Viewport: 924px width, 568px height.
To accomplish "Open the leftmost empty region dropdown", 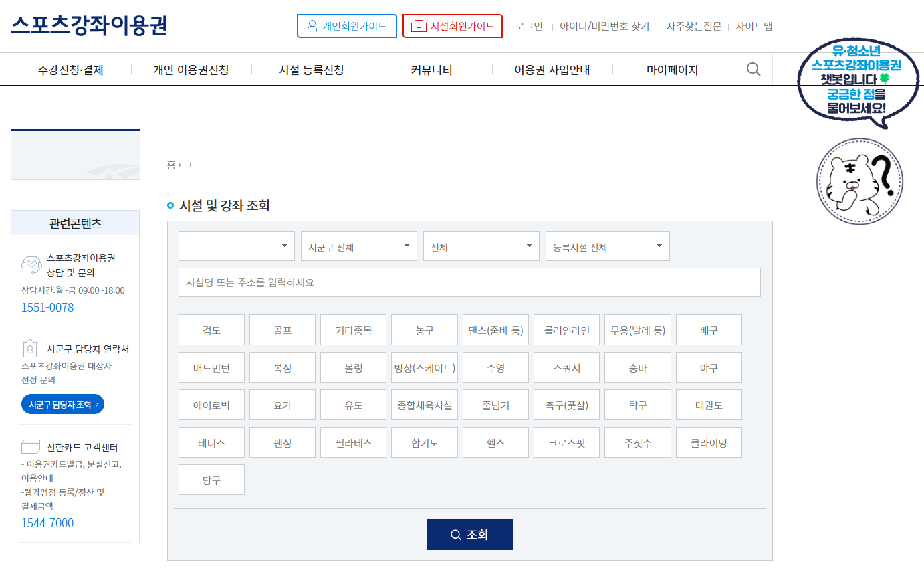I will (x=236, y=246).
